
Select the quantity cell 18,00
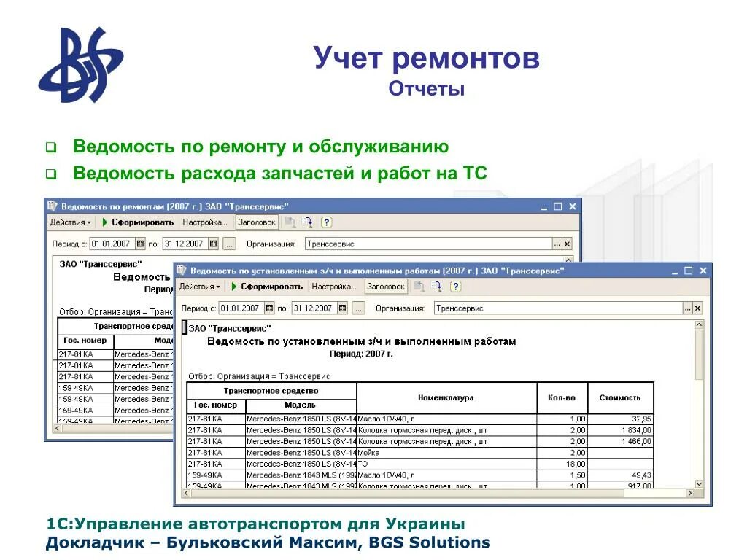coord(562,464)
